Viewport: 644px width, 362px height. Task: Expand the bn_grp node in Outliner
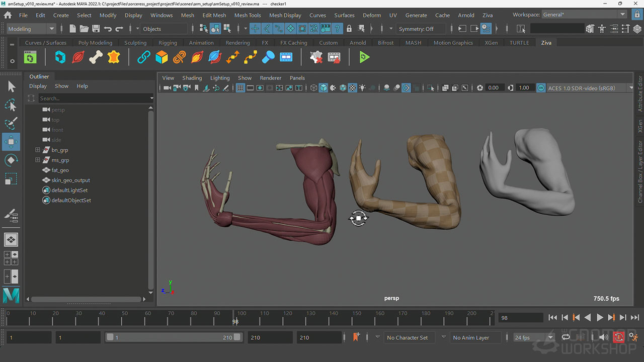[x=38, y=150]
